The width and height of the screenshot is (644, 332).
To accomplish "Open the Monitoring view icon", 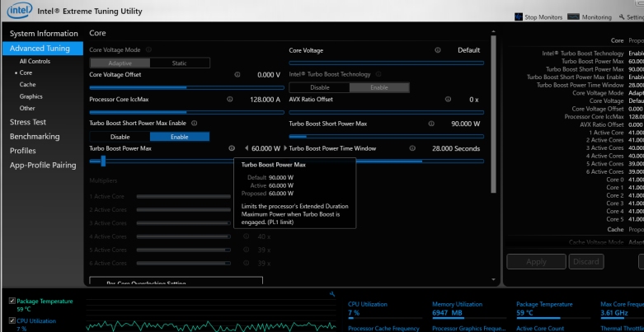I will 573,16.
